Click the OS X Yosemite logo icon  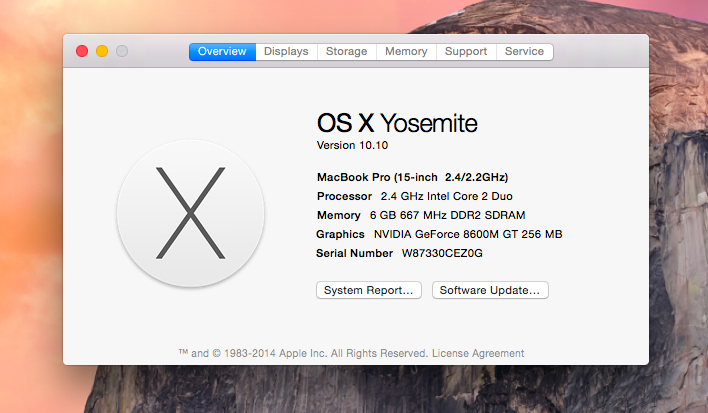[x=191, y=213]
